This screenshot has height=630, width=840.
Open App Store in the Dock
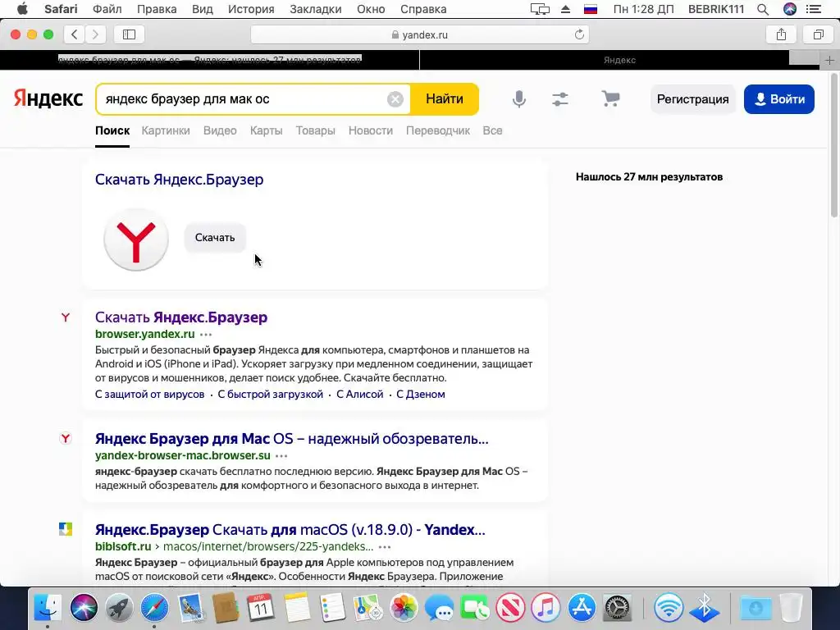(x=582, y=608)
